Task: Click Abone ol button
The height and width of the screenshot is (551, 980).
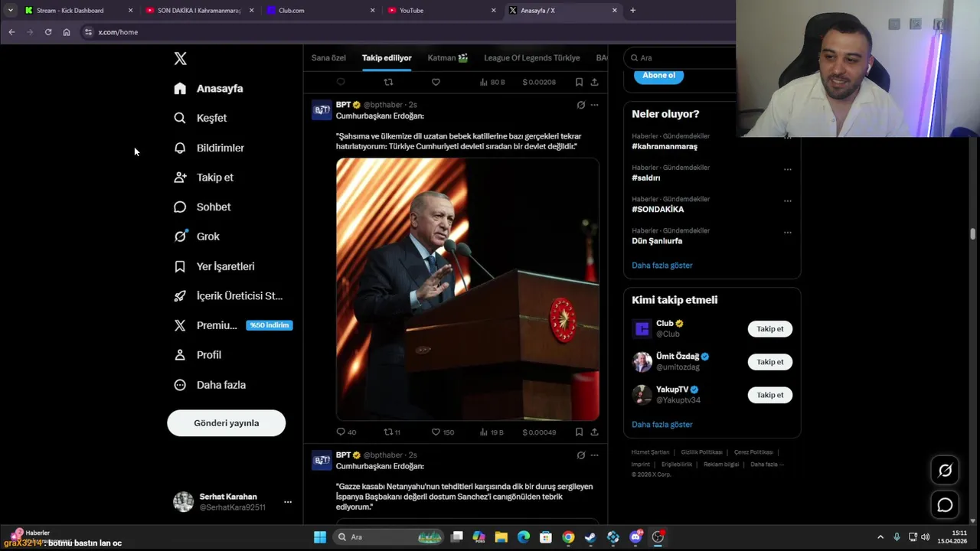Action: pyautogui.click(x=658, y=75)
